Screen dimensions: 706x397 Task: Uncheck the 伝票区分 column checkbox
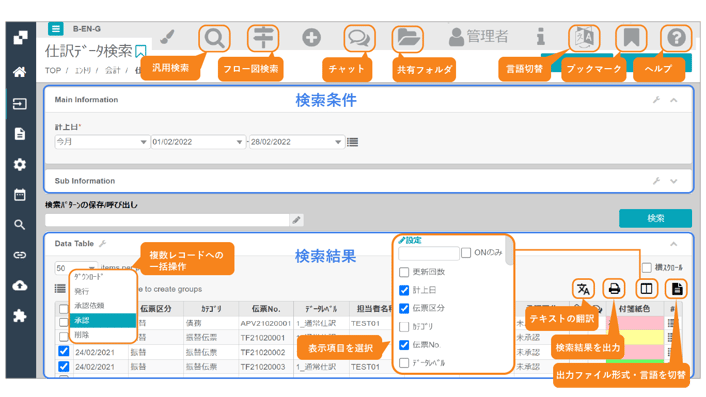404,308
